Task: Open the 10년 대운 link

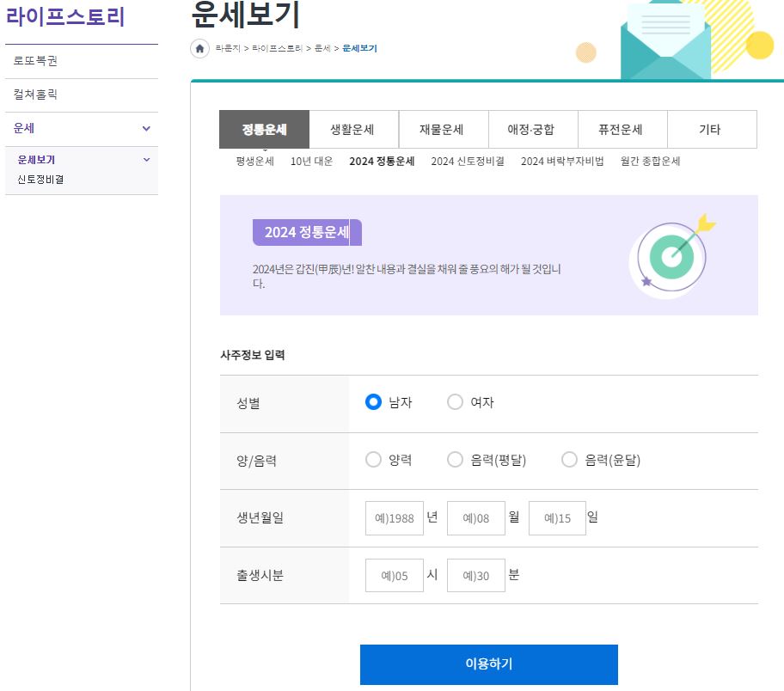Action: (314, 161)
